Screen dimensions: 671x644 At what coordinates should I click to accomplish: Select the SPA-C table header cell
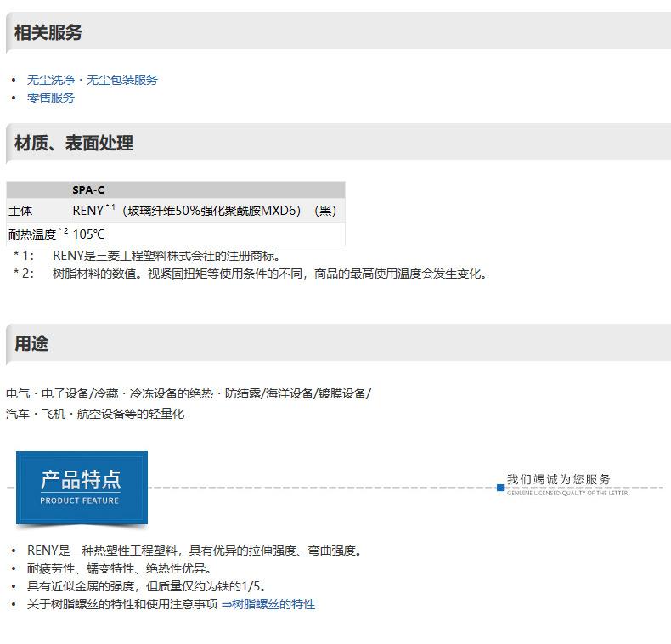pyautogui.click(x=207, y=189)
